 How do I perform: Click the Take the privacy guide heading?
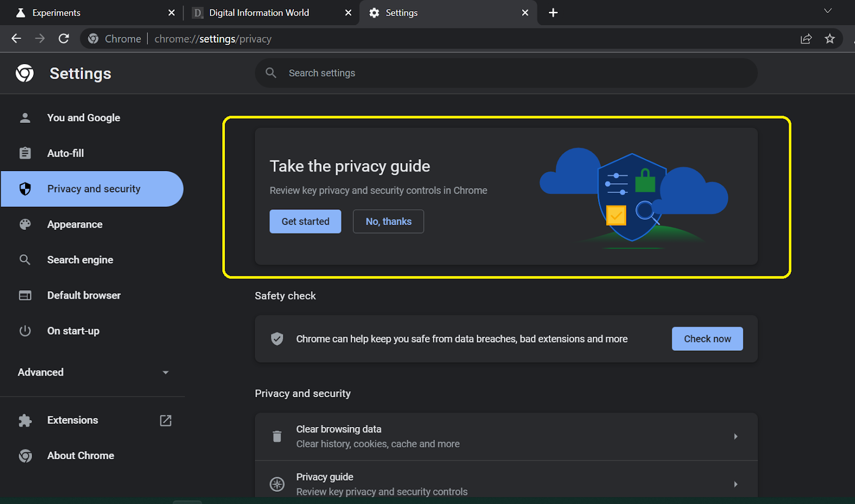pos(350,166)
